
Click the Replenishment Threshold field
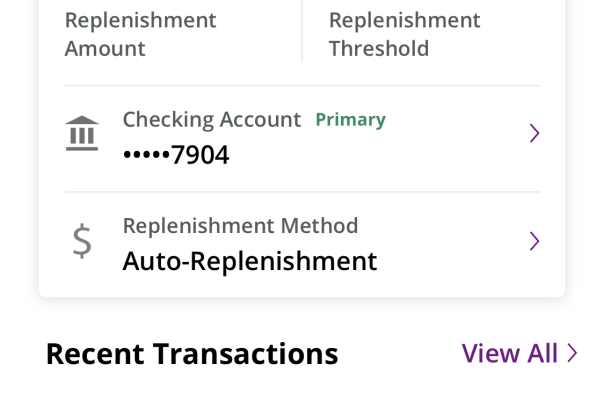pos(404,34)
